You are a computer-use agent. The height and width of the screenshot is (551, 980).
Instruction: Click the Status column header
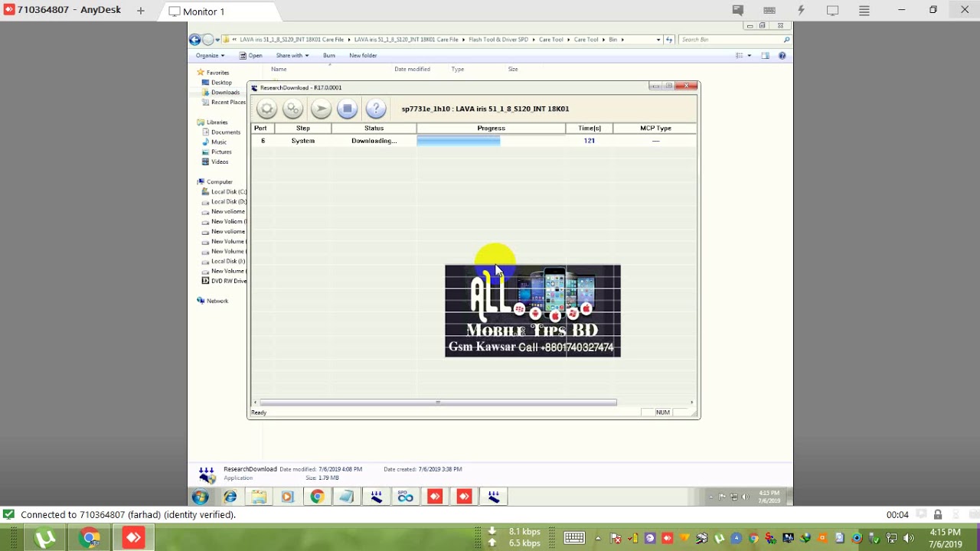tap(374, 129)
